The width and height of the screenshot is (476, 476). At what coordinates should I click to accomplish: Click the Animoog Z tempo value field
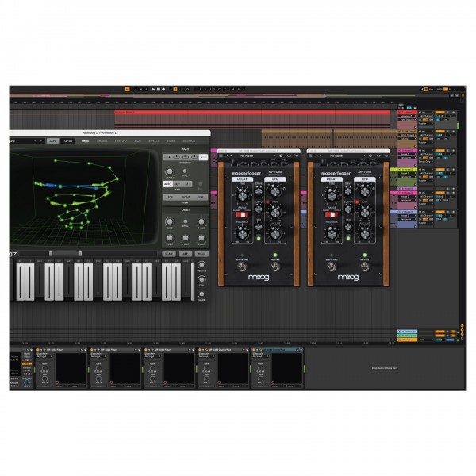point(67,141)
